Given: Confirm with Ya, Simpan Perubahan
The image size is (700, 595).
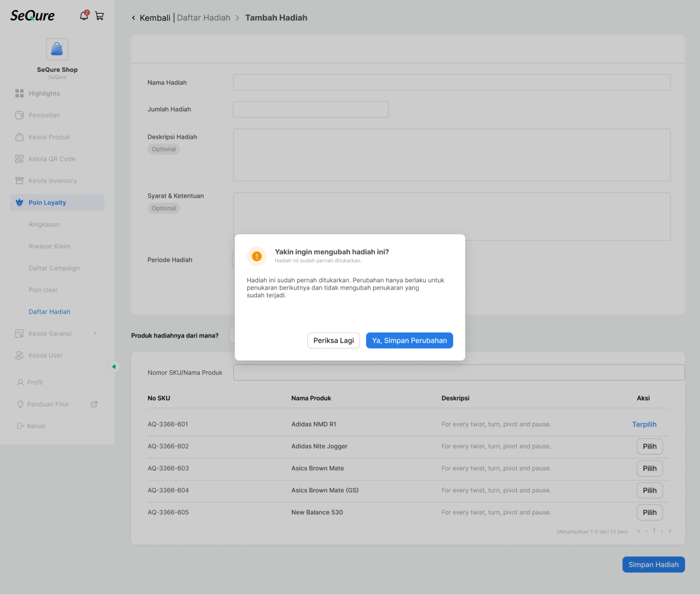Looking at the screenshot, I should [409, 341].
